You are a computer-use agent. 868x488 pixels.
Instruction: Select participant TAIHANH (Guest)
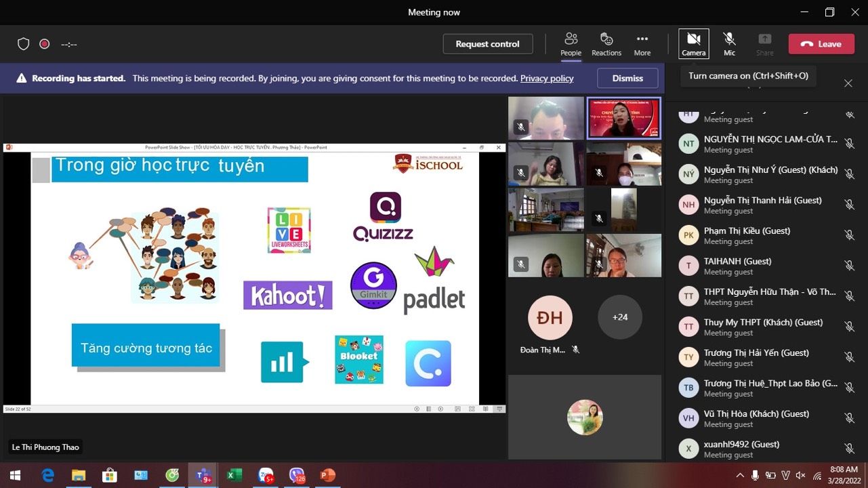click(766, 266)
